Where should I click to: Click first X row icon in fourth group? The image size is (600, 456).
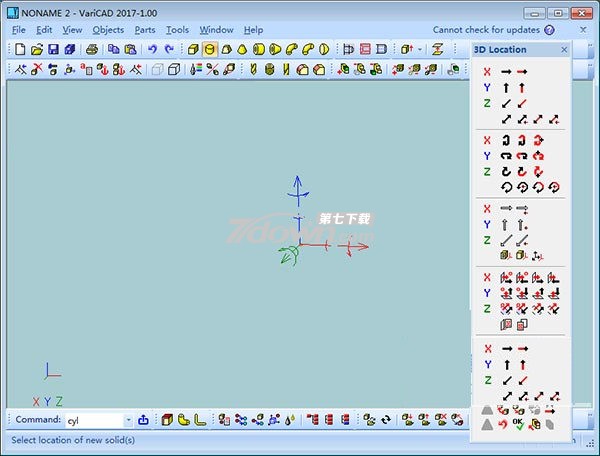pos(506,277)
